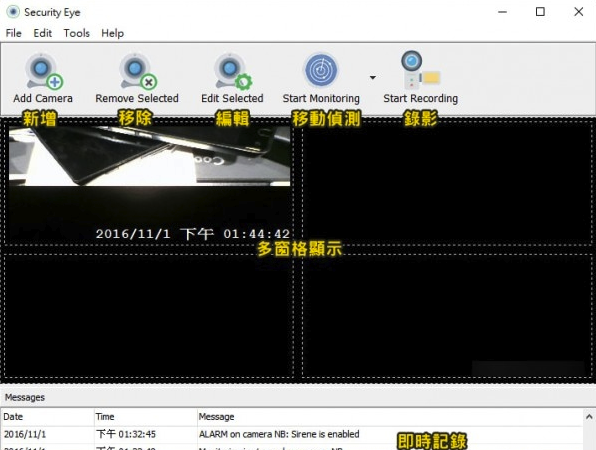
Task: Click the Message column header
Action: pyautogui.click(x=390, y=417)
